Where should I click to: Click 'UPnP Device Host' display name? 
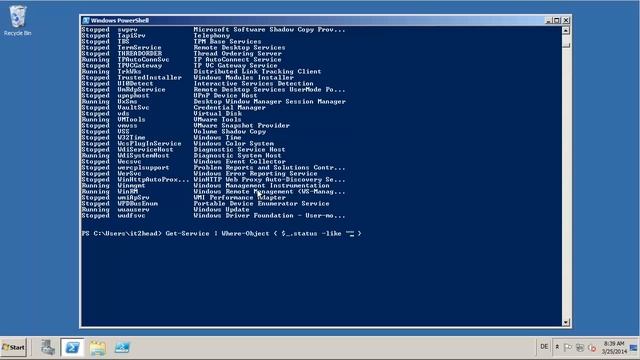(x=225, y=95)
